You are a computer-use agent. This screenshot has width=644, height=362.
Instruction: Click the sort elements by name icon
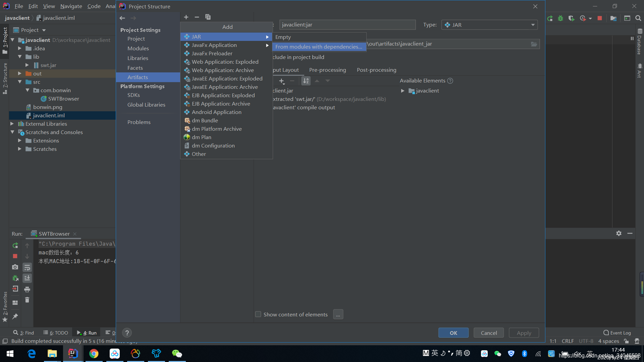tap(306, 81)
